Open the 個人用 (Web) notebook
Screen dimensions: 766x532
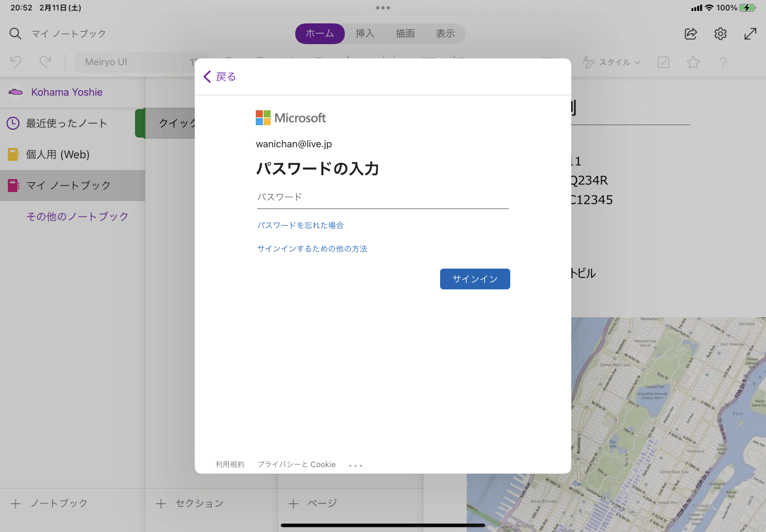pyautogui.click(x=72, y=154)
